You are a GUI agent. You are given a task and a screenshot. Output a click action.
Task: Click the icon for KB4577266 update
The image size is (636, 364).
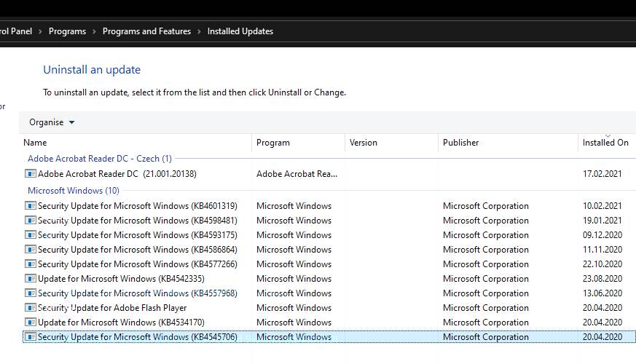pyautogui.click(x=31, y=264)
